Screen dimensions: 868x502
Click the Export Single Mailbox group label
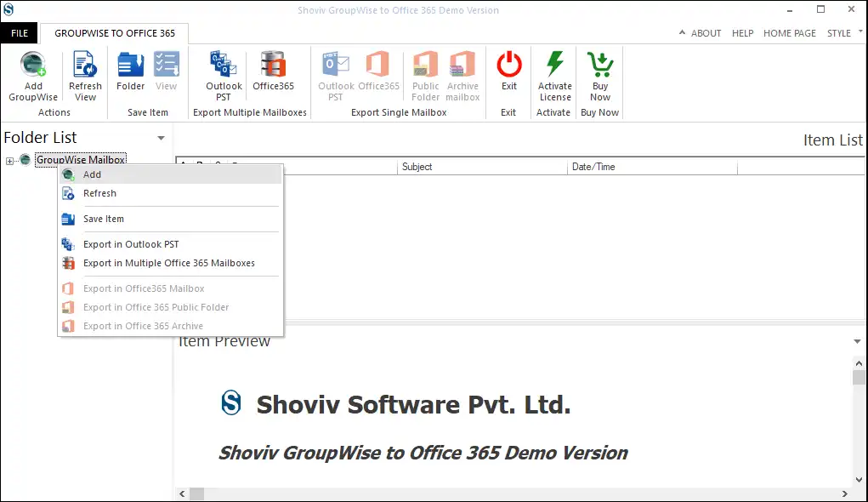[x=399, y=112]
